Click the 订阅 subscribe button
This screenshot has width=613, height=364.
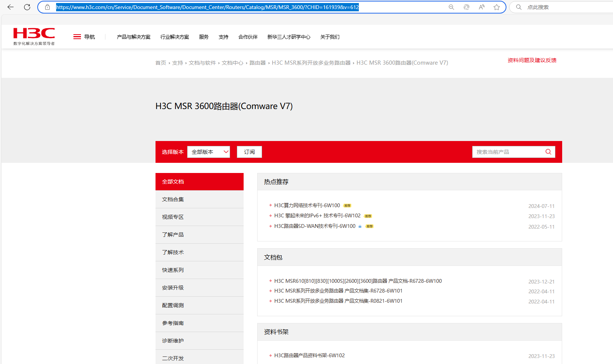[x=249, y=152]
